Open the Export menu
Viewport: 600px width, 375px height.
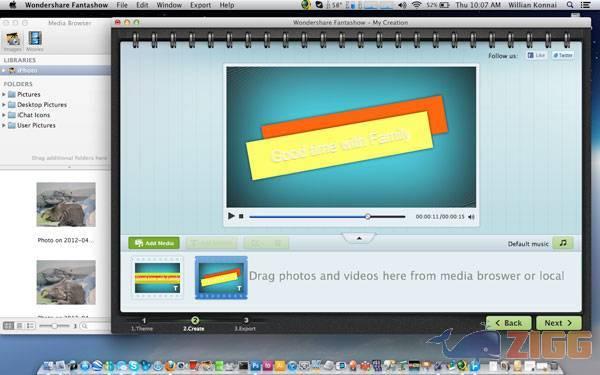coord(201,5)
